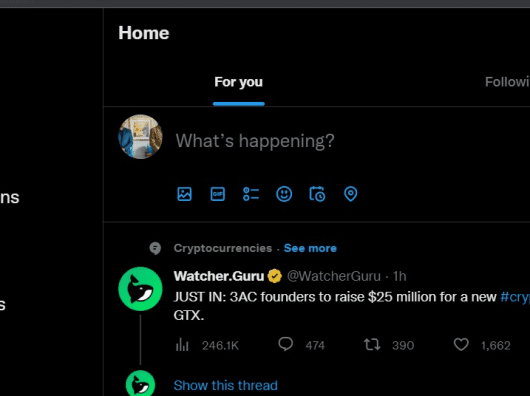Screen dimensions: 530x396
Task: Click the See more topic link
Action: point(310,248)
